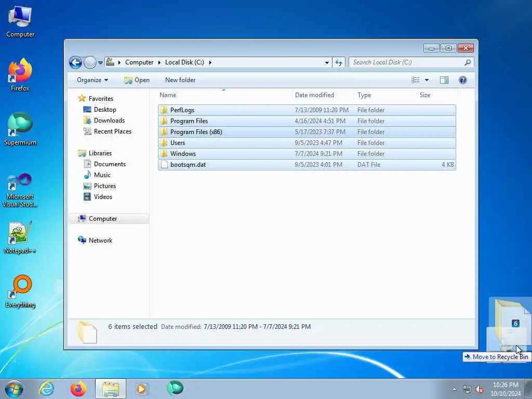Click the search magnifier icon
Viewport: 532px width, 399px height.
(468, 62)
